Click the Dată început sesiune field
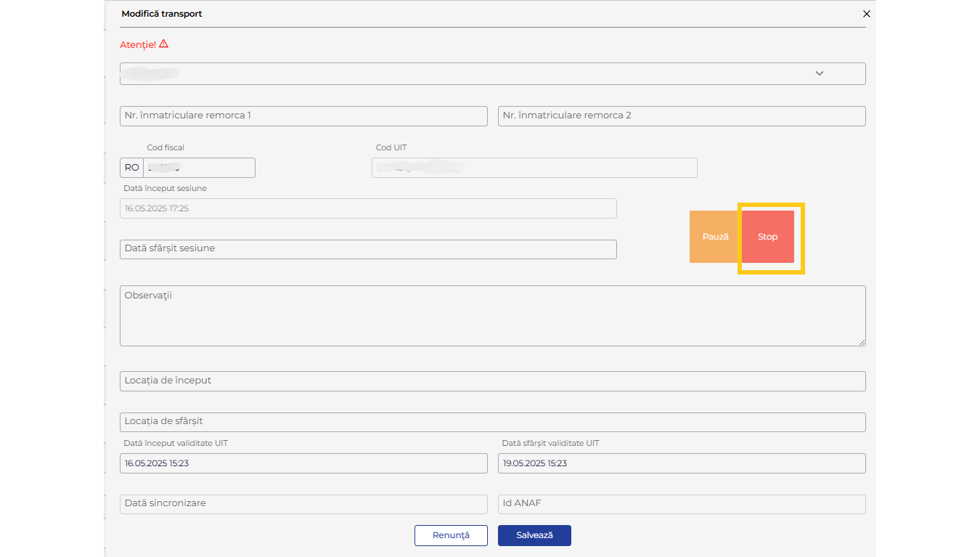Screen dimensions: 980x557 pyautogui.click(x=368, y=208)
